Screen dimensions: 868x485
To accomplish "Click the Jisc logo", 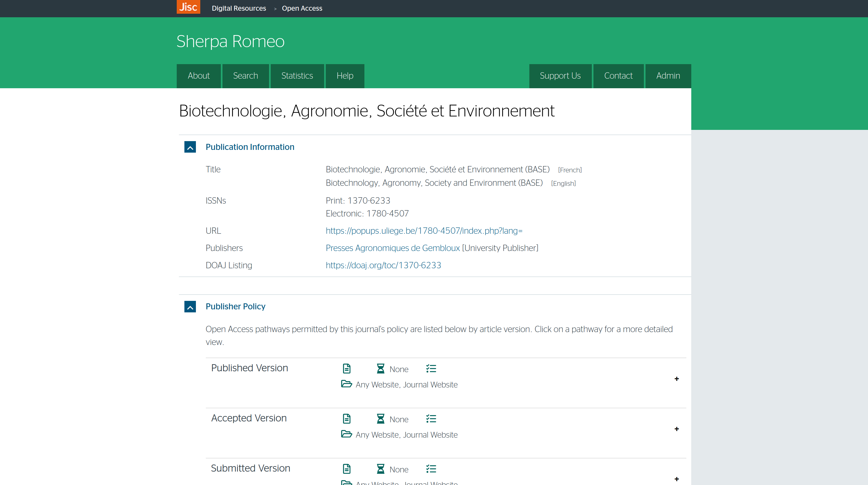I will pos(188,7).
